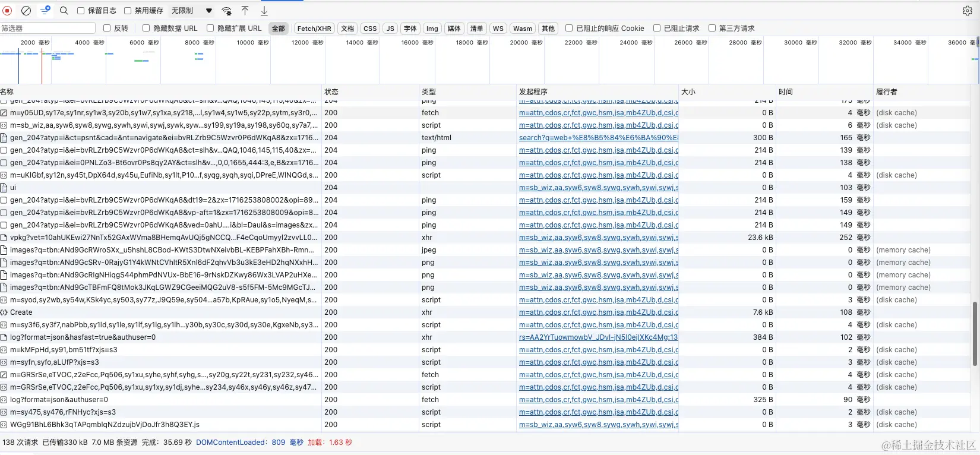Viewport: 980px width, 455px height.
Task: Select the log?format=json&hasfast=true&authuser=0 request name
Action: click(83, 337)
